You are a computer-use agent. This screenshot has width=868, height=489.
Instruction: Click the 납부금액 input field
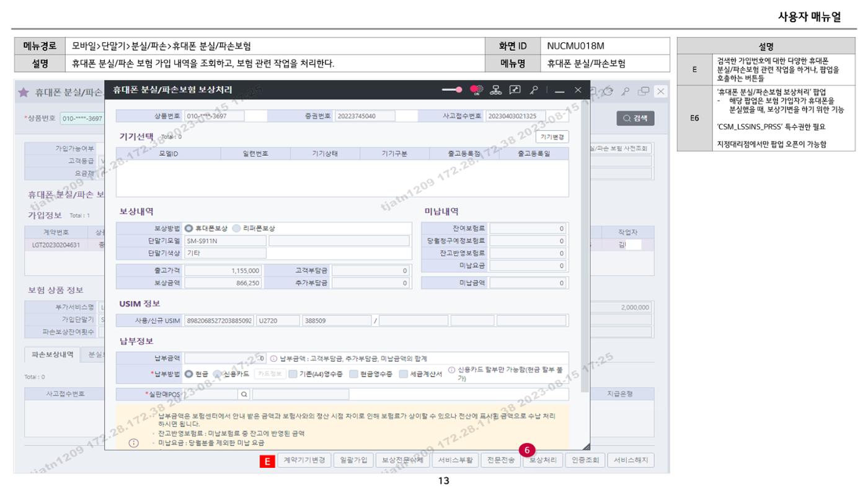[x=226, y=358]
